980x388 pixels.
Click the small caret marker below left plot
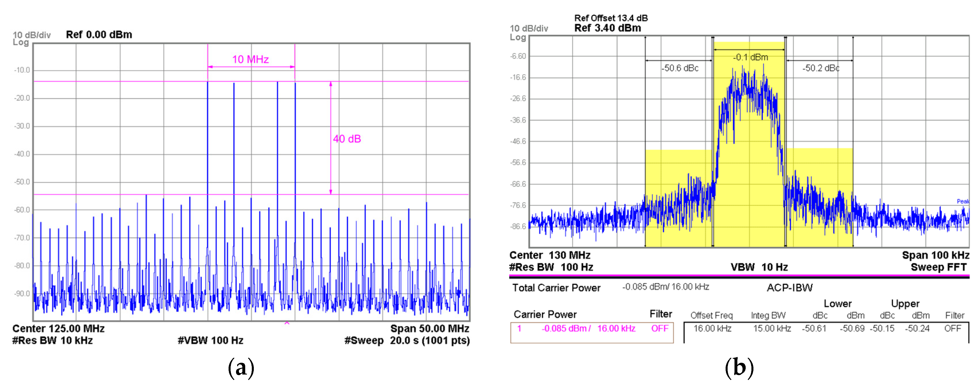coord(287,323)
